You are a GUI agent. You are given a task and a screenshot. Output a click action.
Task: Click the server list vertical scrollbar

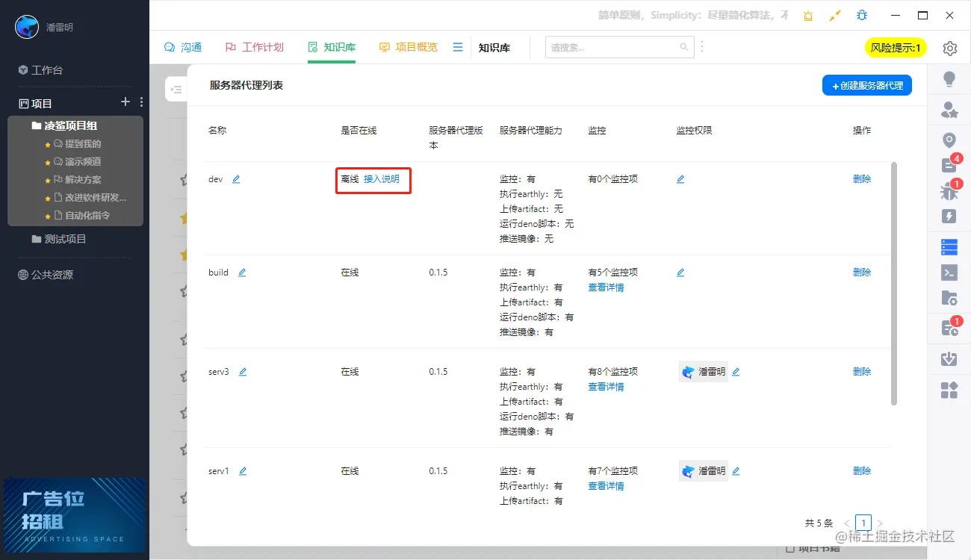pos(894,284)
